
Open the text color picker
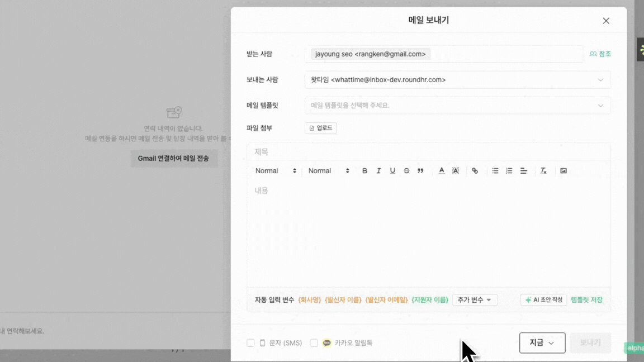[x=441, y=171]
